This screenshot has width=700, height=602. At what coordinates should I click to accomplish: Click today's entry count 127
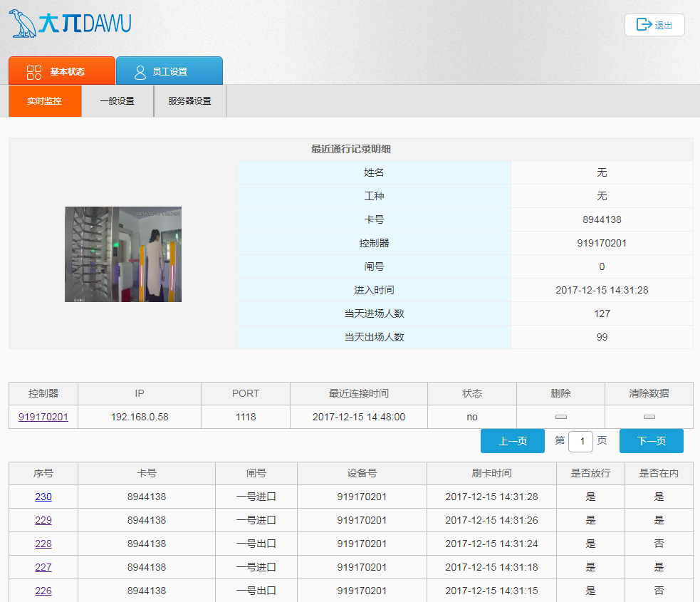point(602,313)
